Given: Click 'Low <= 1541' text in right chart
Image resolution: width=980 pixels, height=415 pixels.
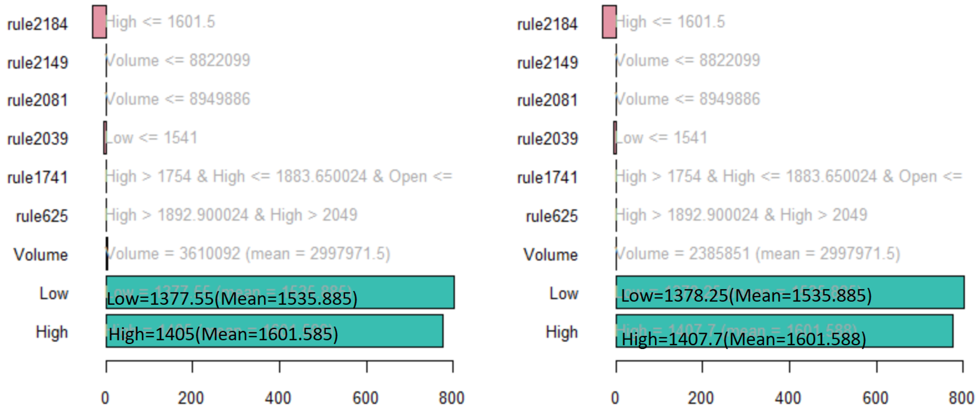Looking at the screenshot, I should click(661, 138).
